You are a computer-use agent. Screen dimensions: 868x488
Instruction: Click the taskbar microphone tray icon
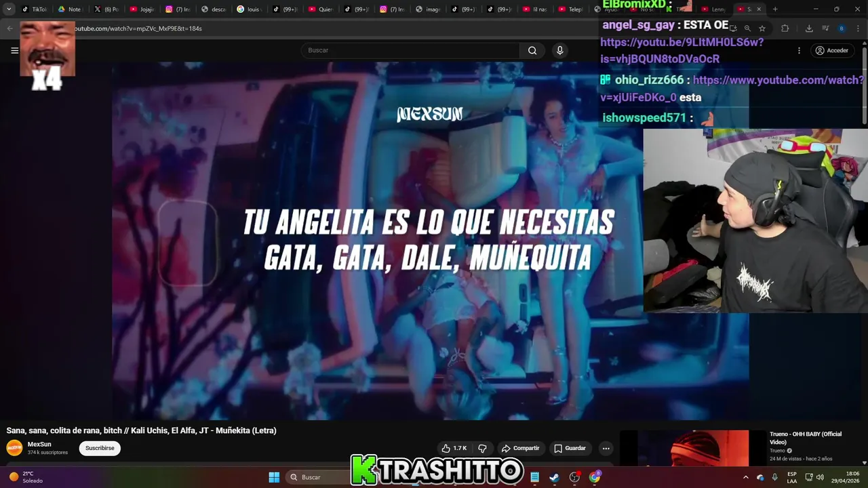click(774, 477)
